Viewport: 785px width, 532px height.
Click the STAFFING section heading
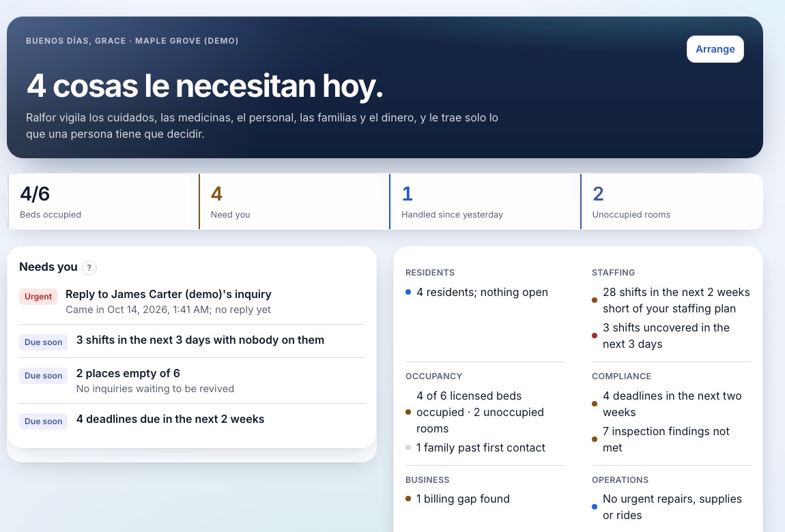coord(613,273)
